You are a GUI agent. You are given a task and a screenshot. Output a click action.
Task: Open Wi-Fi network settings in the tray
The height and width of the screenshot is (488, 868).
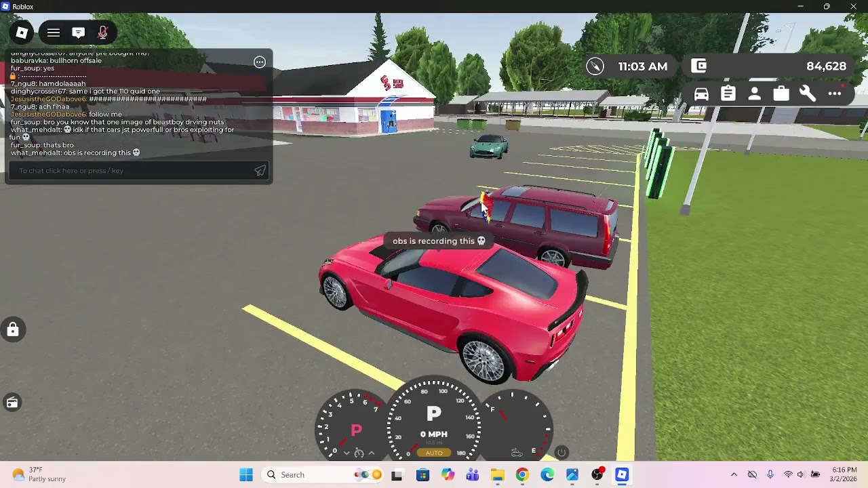787,475
